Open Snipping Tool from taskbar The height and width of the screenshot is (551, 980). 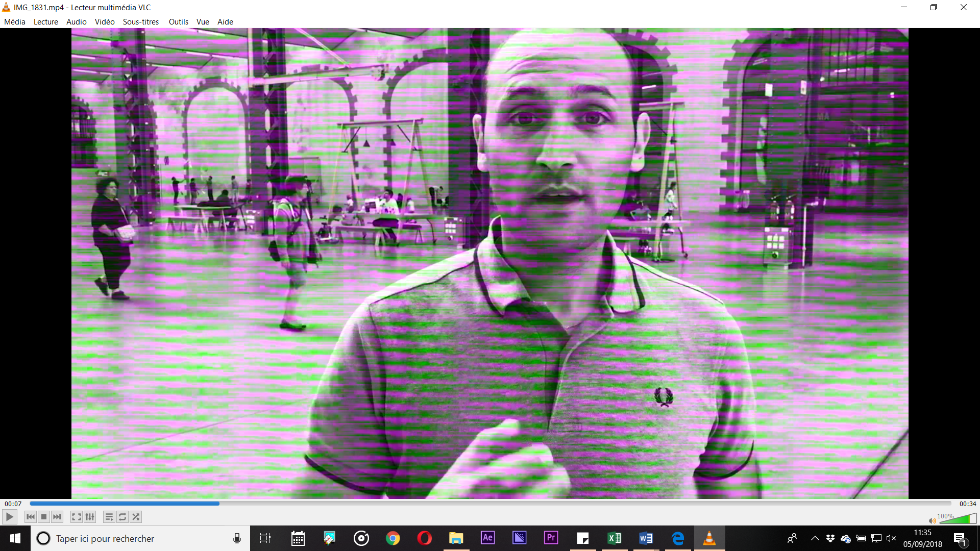[x=330, y=538]
